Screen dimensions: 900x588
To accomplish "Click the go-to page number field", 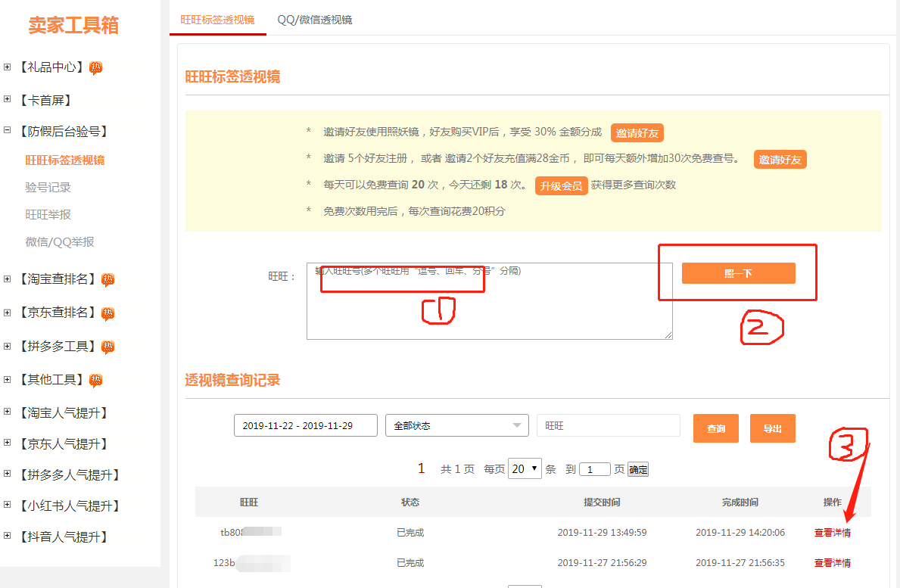I will pos(595,469).
